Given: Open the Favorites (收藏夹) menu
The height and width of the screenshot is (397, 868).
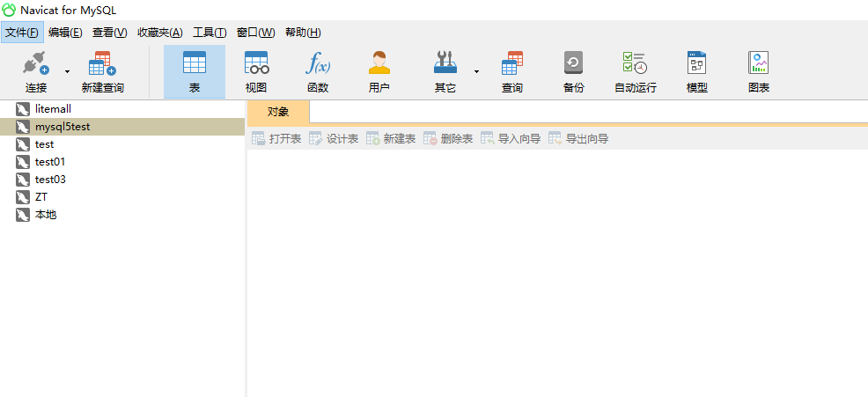Looking at the screenshot, I should click(x=159, y=33).
